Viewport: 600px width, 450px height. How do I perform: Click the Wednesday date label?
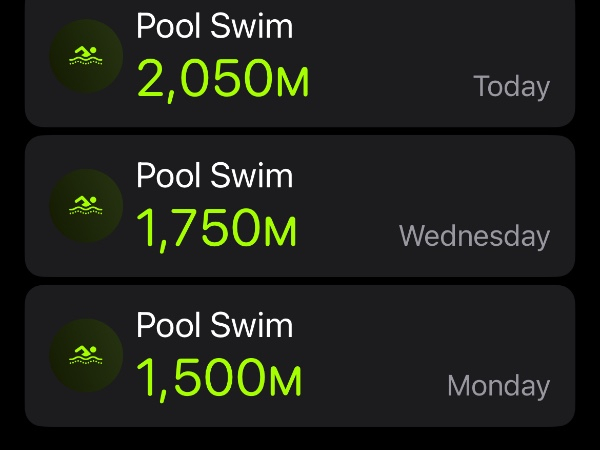click(474, 236)
